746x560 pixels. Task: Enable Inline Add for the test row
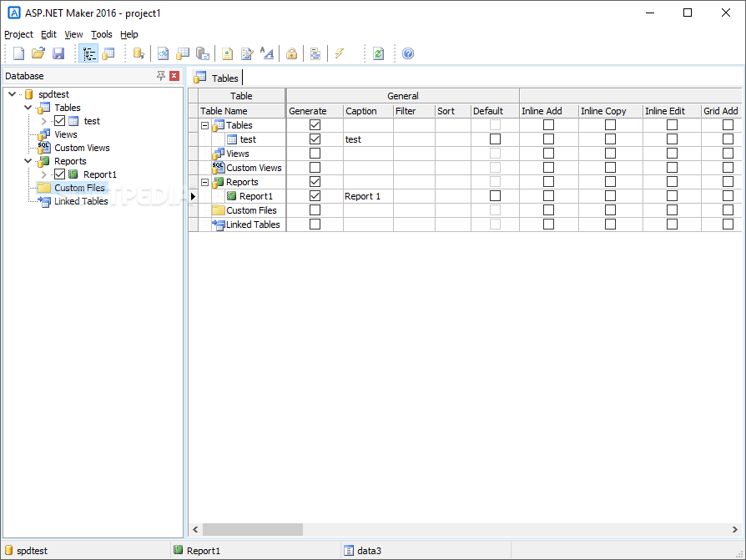(548, 139)
